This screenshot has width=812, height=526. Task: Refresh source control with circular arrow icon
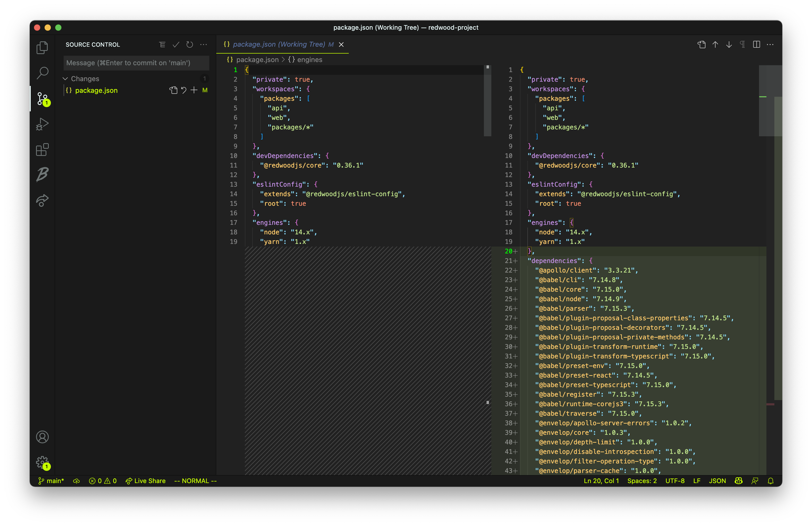pyautogui.click(x=190, y=45)
